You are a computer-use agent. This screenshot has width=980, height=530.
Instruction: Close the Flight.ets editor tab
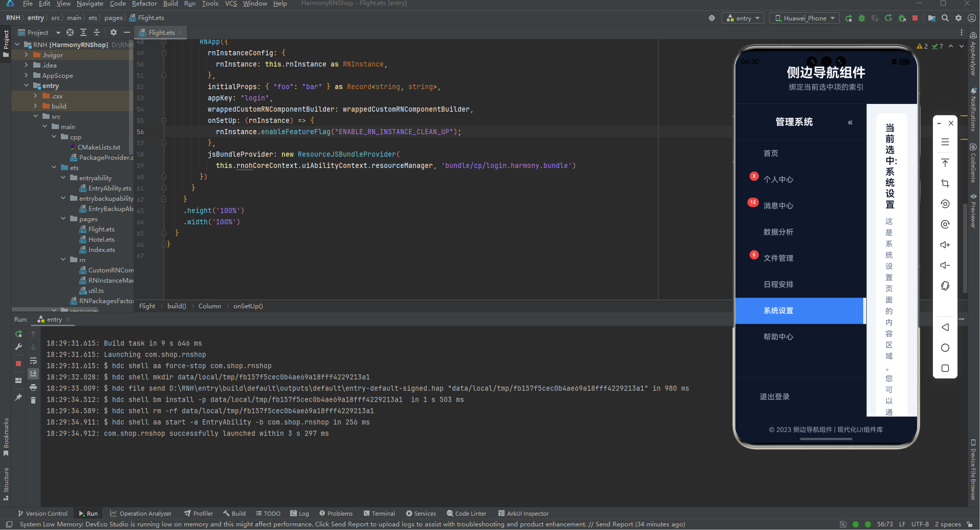coord(181,32)
